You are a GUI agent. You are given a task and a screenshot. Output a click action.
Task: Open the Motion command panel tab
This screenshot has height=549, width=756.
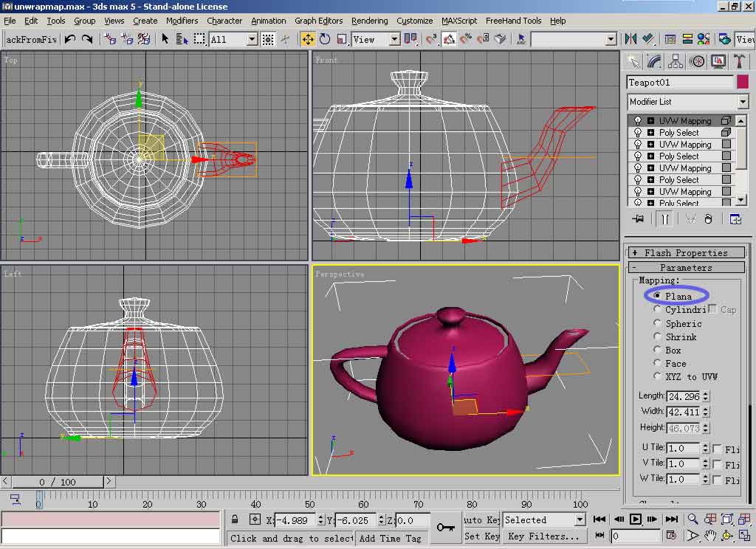click(696, 61)
